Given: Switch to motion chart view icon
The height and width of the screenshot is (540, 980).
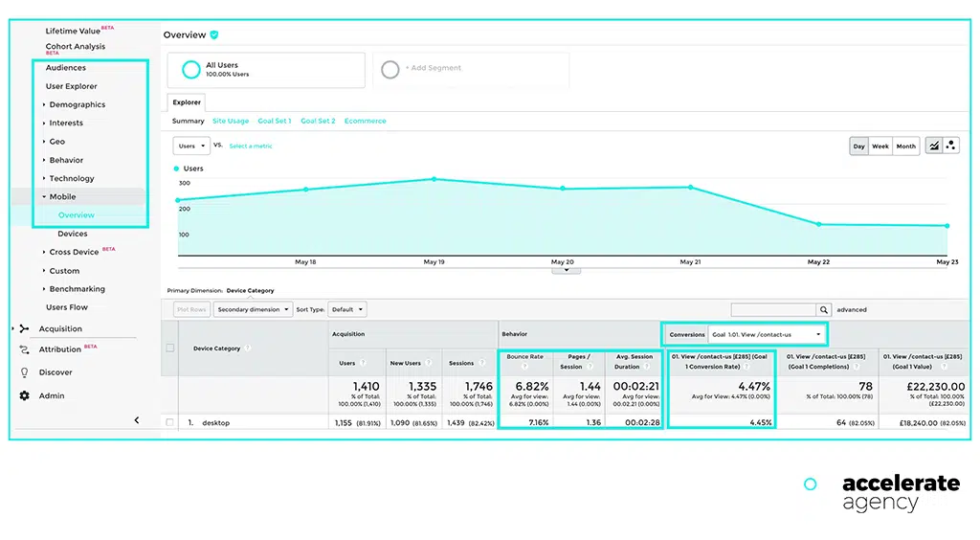Looking at the screenshot, I should click(x=951, y=146).
